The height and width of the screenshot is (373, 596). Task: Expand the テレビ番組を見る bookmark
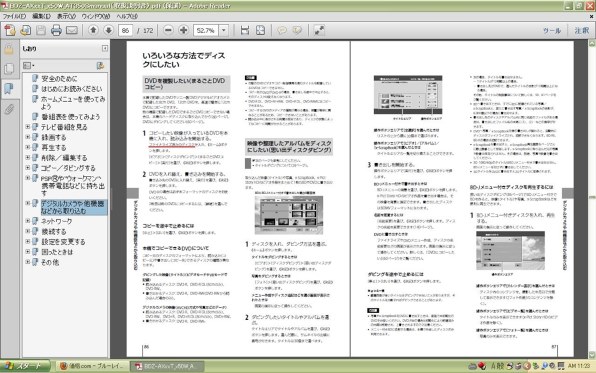[28, 127]
